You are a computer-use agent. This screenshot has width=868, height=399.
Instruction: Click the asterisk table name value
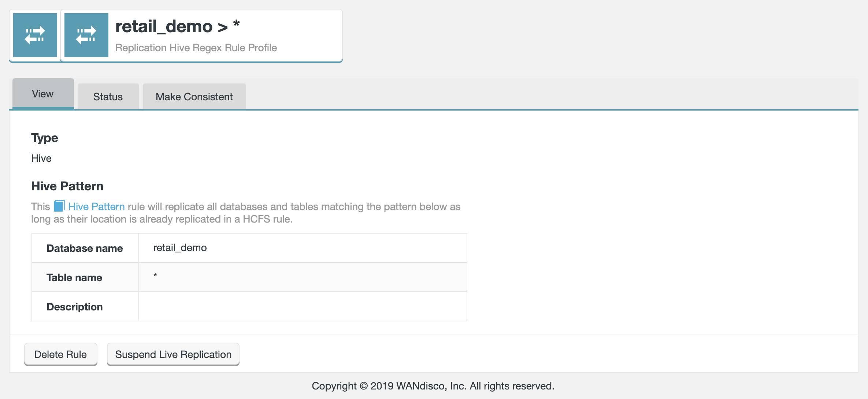click(155, 275)
